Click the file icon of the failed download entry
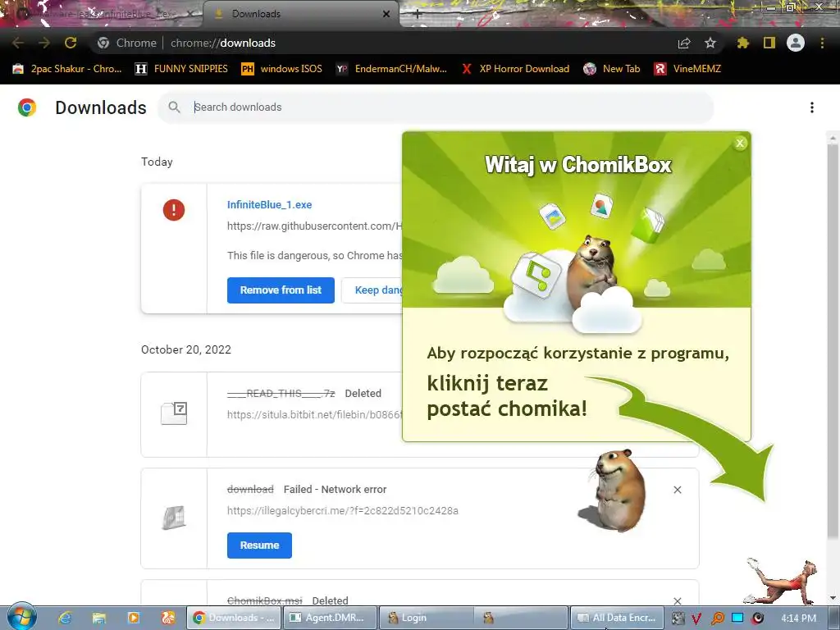 tap(174, 518)
